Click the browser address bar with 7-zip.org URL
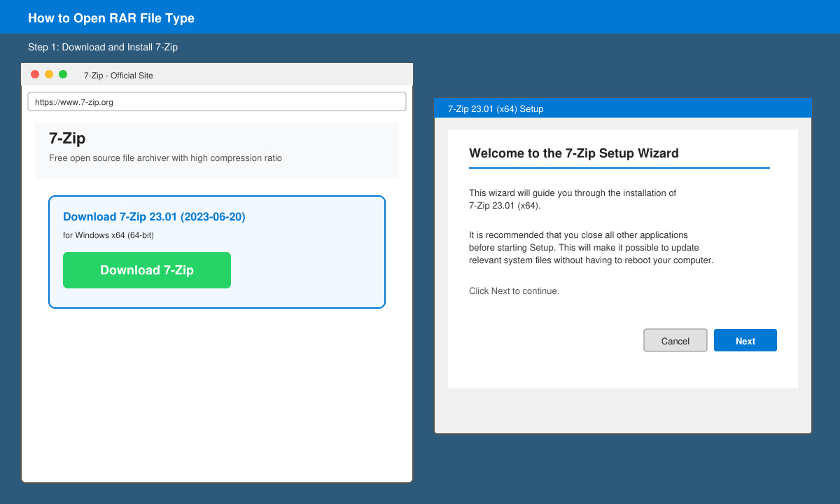The width and height of the screenshot is (840, 504). (x=217, y=101)
